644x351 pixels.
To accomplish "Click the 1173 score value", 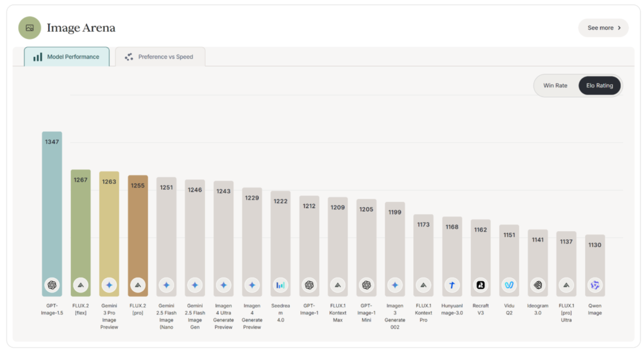I will (x=423, y=224).
